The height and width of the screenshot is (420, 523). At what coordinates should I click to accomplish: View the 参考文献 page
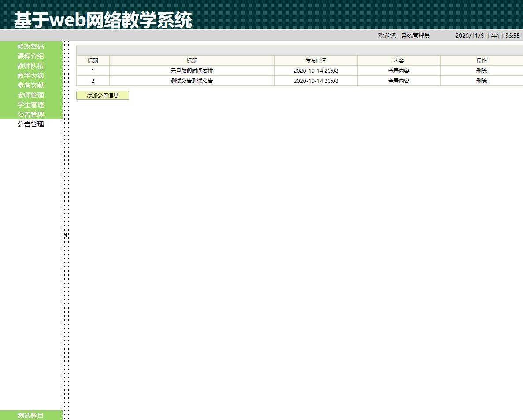click(x=30, y=85)
